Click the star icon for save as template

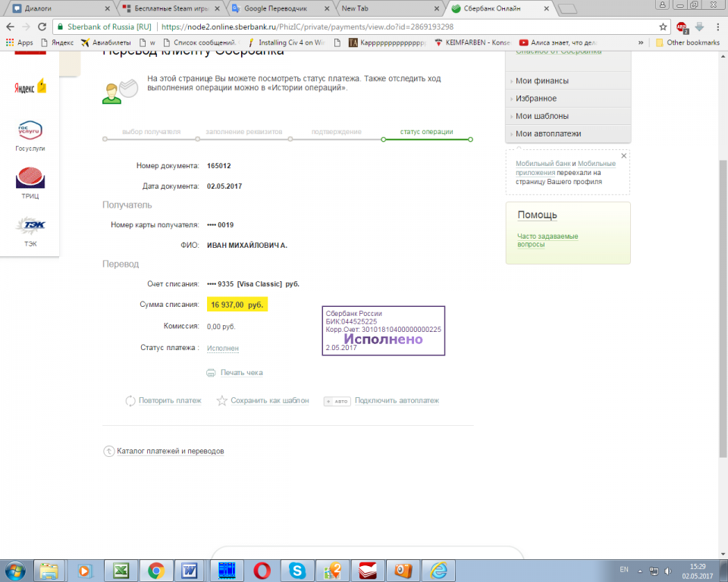222,401
